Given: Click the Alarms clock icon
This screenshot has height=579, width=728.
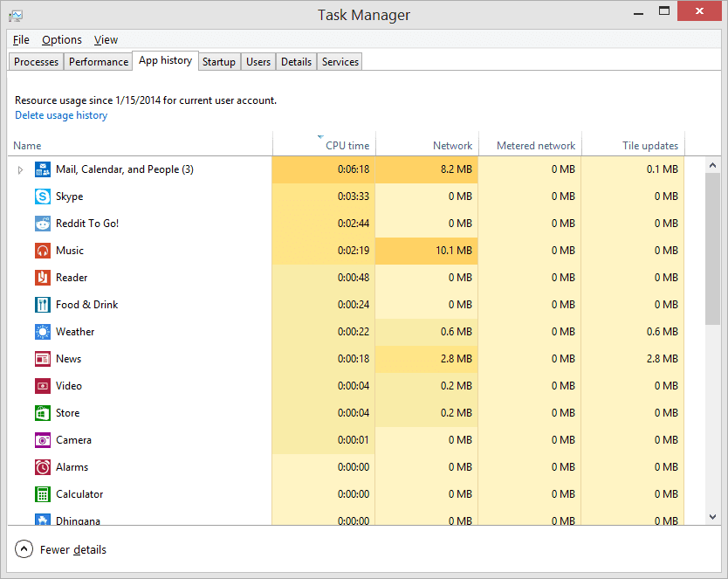Looking at the screenshot, I should click(43, 467).
